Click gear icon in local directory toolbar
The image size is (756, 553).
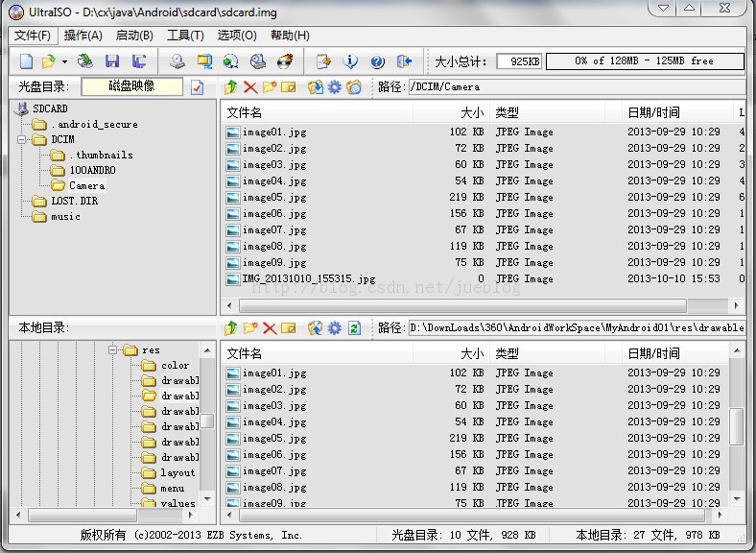pos(335,328)
